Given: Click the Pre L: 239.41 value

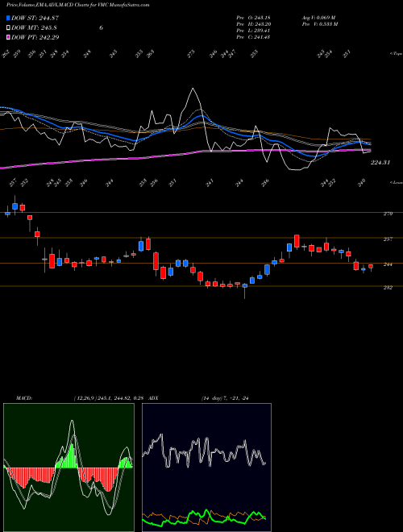Looking at the screenshot, I should (253, 31).
